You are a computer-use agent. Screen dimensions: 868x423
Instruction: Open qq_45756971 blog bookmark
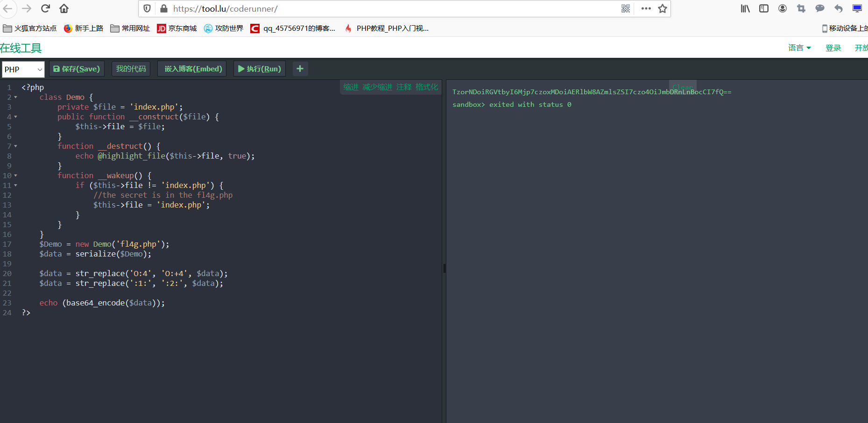[x=293, y=28]
